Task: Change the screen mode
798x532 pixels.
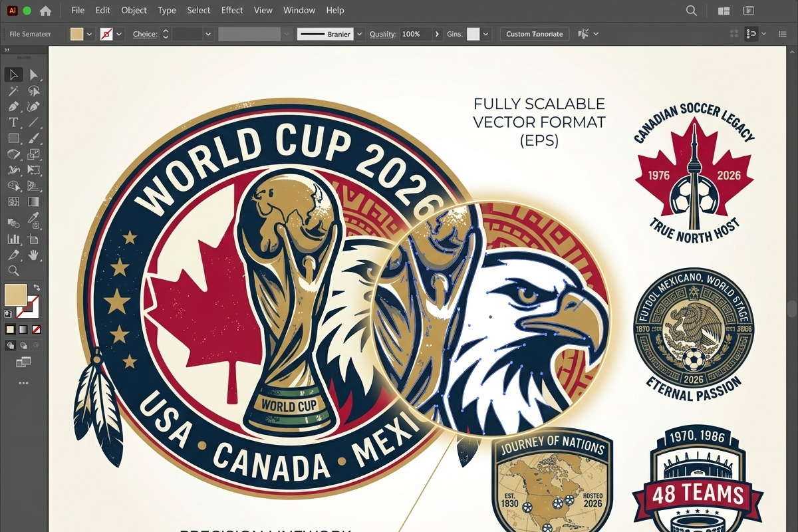Action: click(23, 362)
